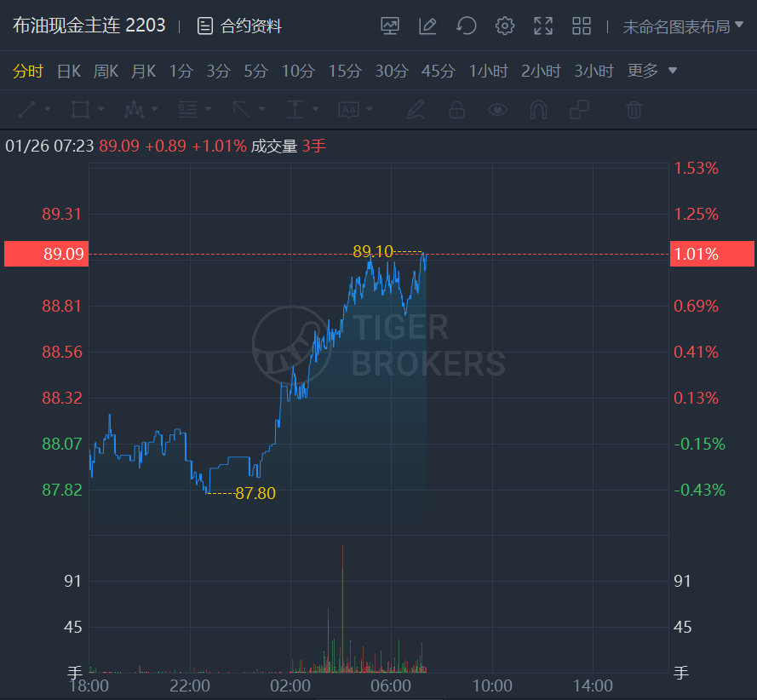Click the 分时 intraday view button
The image size is (757, 700).
[28, 71]
